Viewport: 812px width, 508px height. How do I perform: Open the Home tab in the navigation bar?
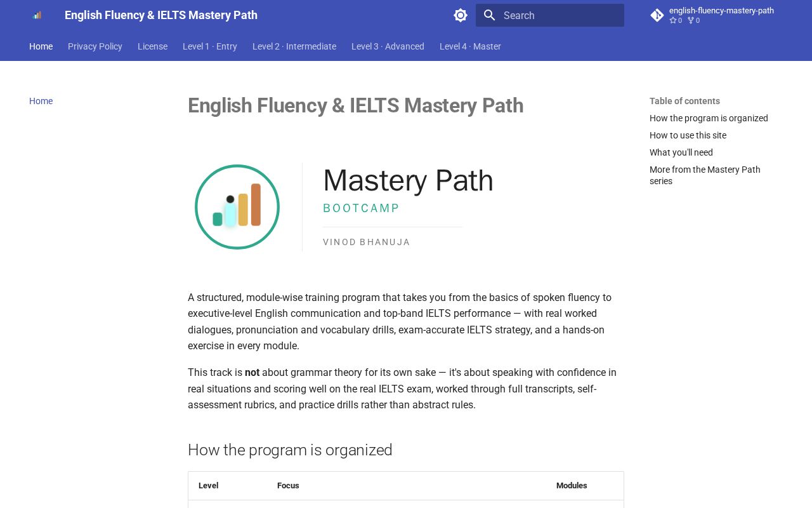tap(41, 46)
